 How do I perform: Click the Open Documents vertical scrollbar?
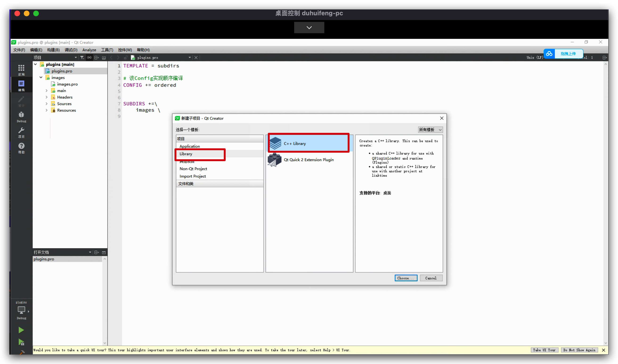click(x=105, y=301)
